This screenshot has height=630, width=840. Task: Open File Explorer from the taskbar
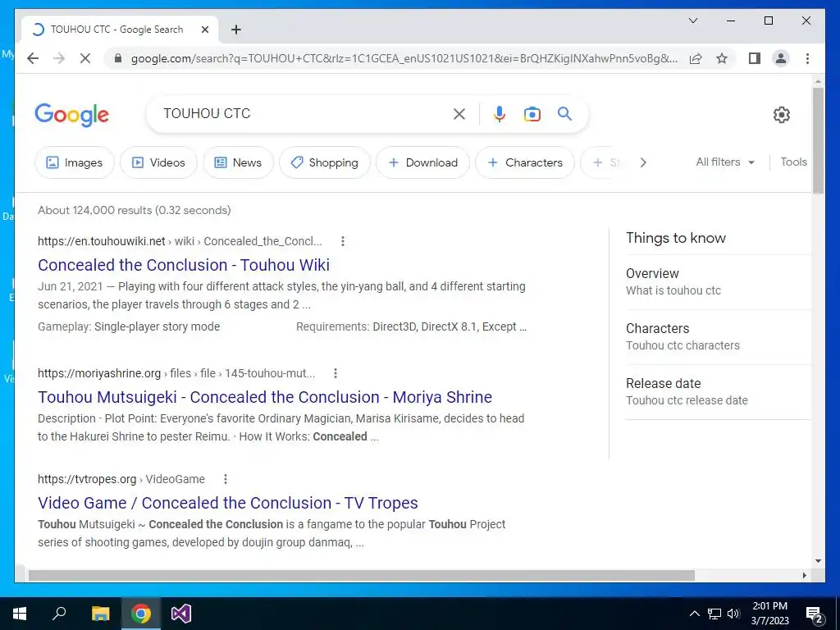point(100,614)
